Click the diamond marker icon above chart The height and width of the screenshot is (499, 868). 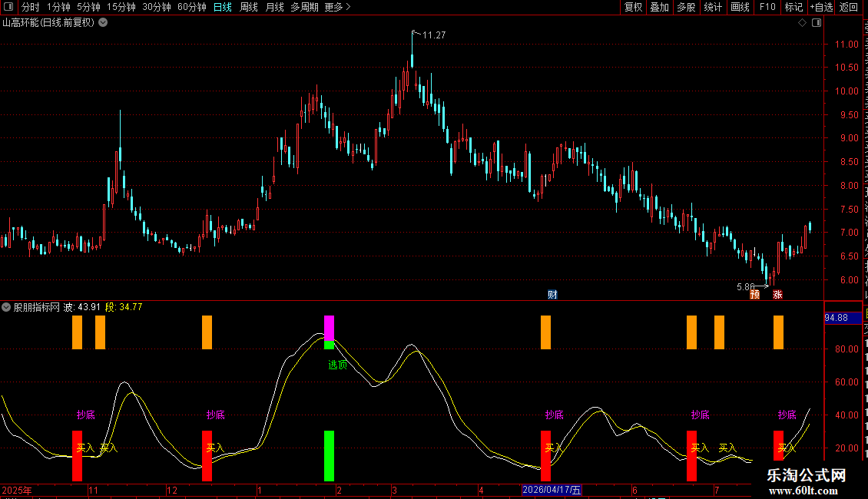[802, 23]
